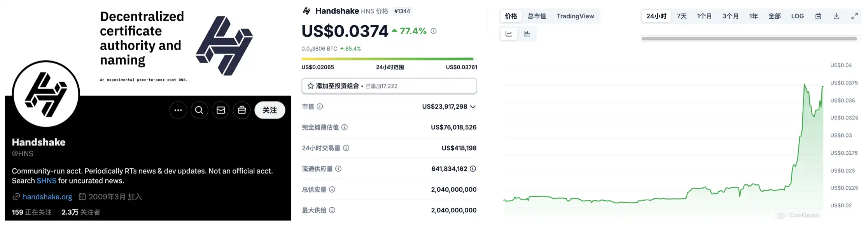Open the TradingView tab

click(575, 16)
